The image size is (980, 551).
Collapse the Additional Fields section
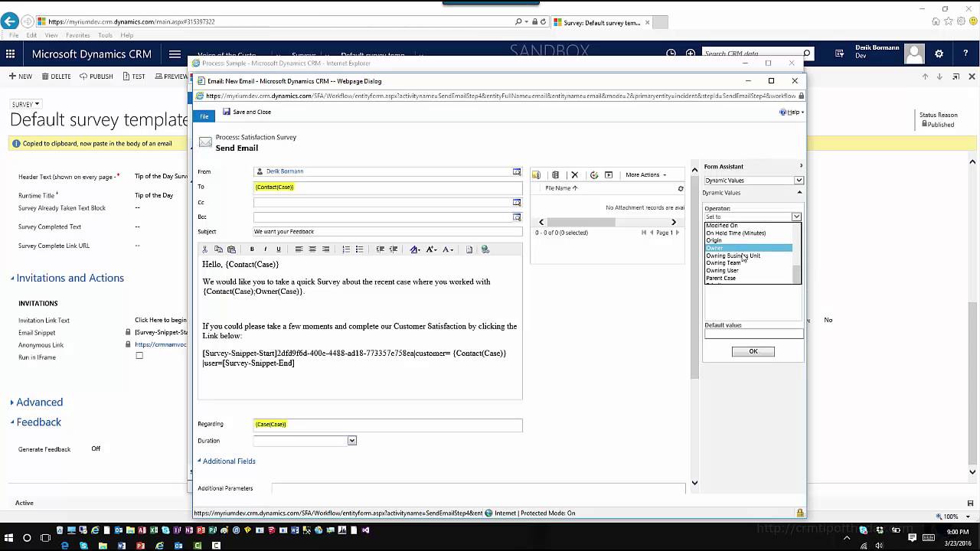coord(227,461)
